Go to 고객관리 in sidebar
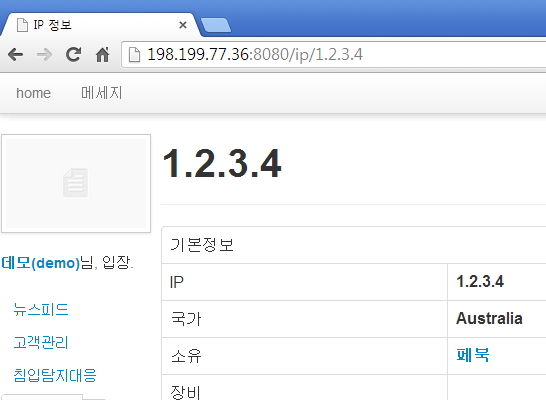This screenshot has width=546, height=400. (x=41, y=343)
